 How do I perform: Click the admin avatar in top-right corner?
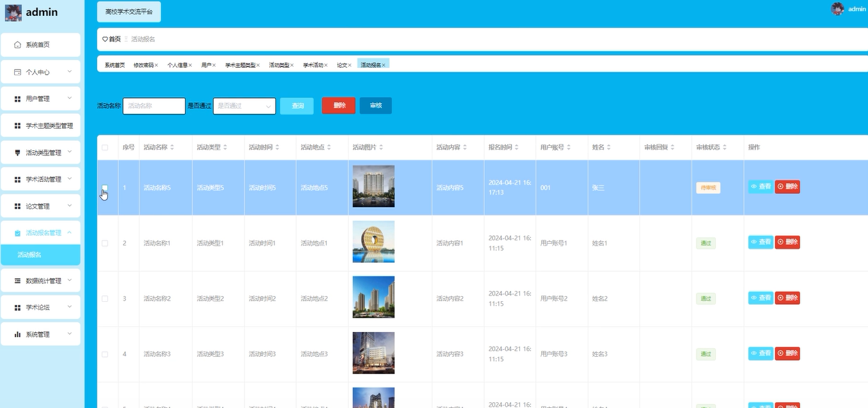837,9
